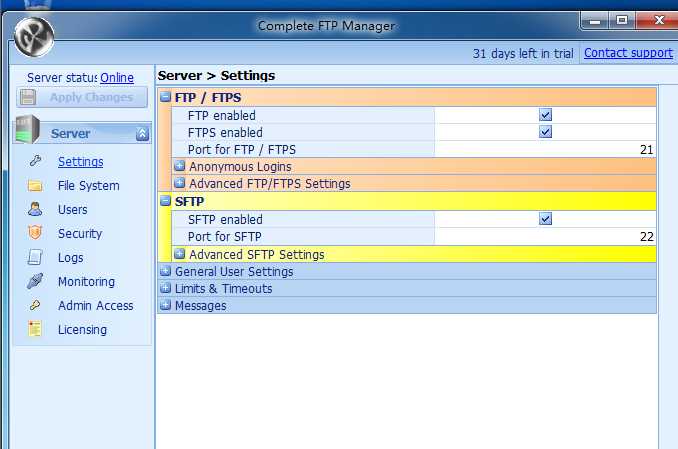Collapse the SFTP section
The width and height of the screenshot is (678, 449).
pyautogui.click(x=165, y=201)
